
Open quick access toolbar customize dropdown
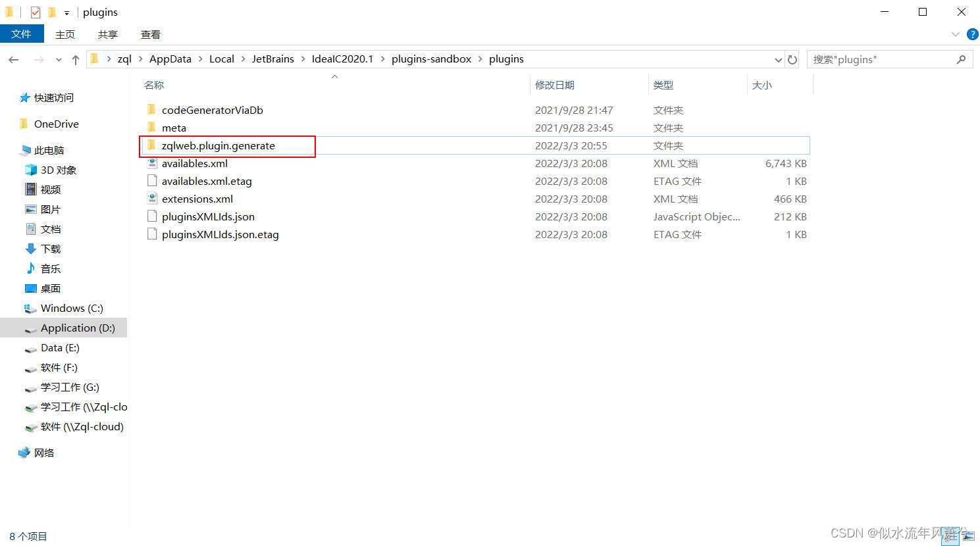coord(66,12)
